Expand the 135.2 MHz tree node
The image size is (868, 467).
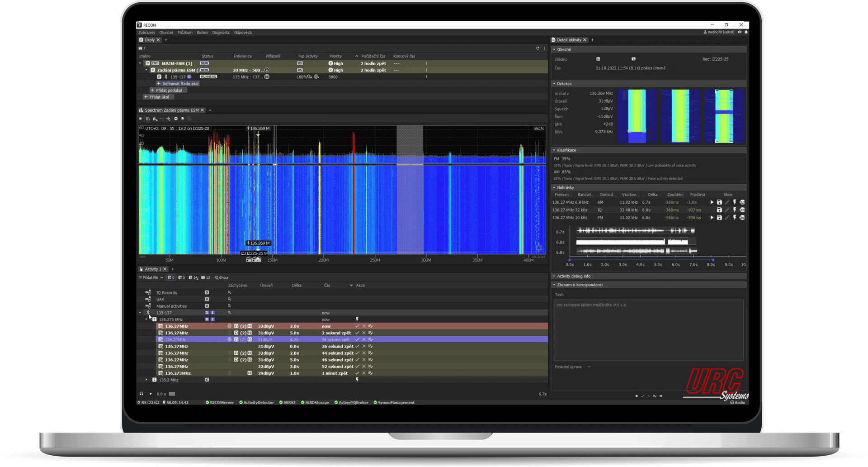(x=146, y=380)
